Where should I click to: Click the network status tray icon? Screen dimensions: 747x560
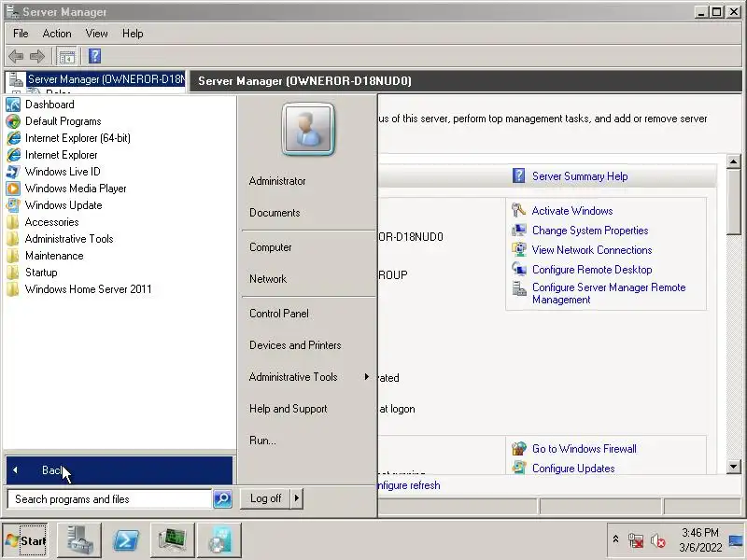[x=636, y=541]
